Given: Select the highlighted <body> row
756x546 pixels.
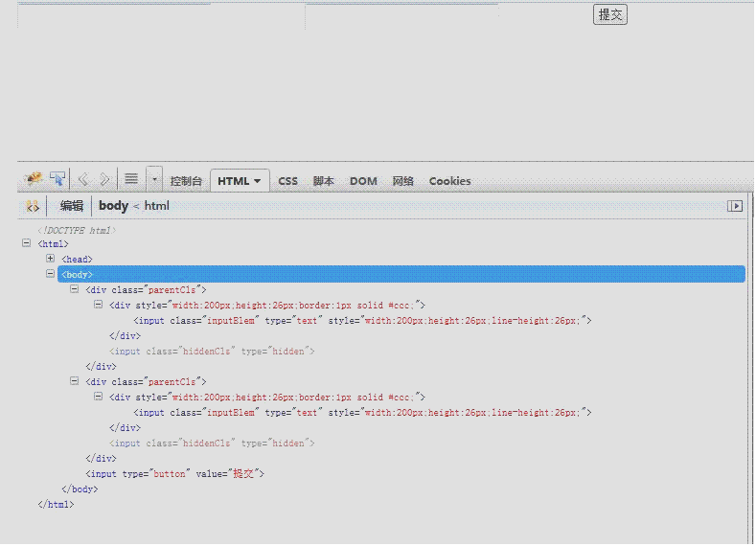Looking at the screenshot, I should pos(401,274).
